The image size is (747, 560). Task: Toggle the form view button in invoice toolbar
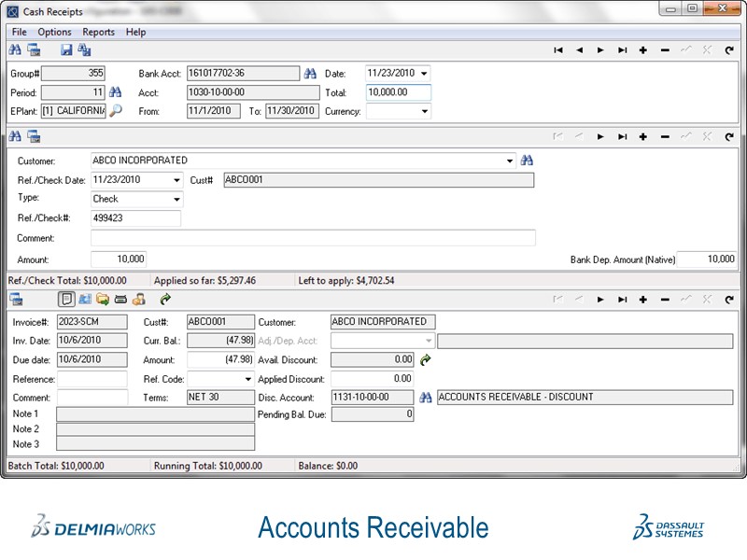(66, 300)
